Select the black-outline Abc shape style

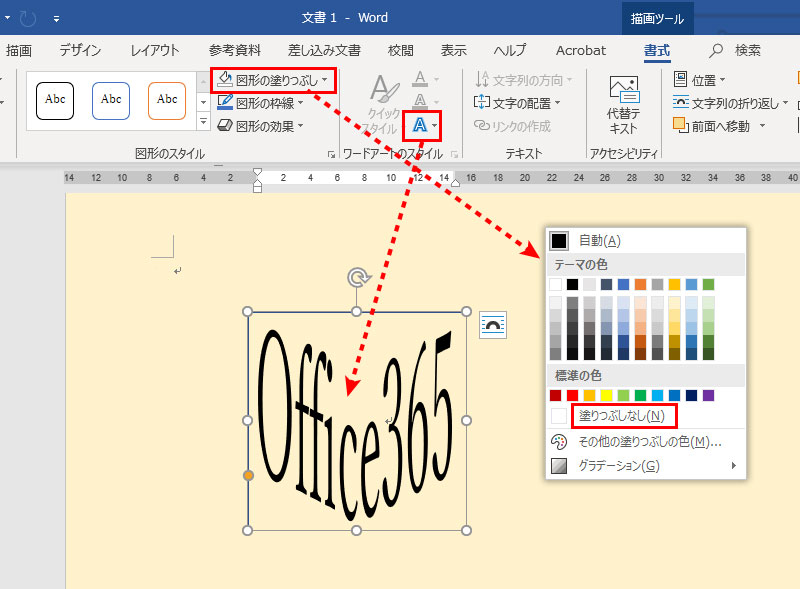tap(55, 101)
